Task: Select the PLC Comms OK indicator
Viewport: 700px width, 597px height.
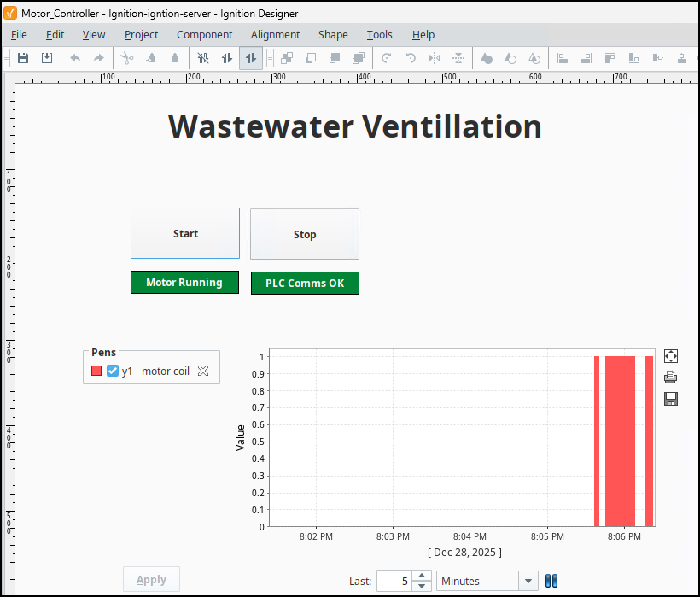Action: pos(305,283)
